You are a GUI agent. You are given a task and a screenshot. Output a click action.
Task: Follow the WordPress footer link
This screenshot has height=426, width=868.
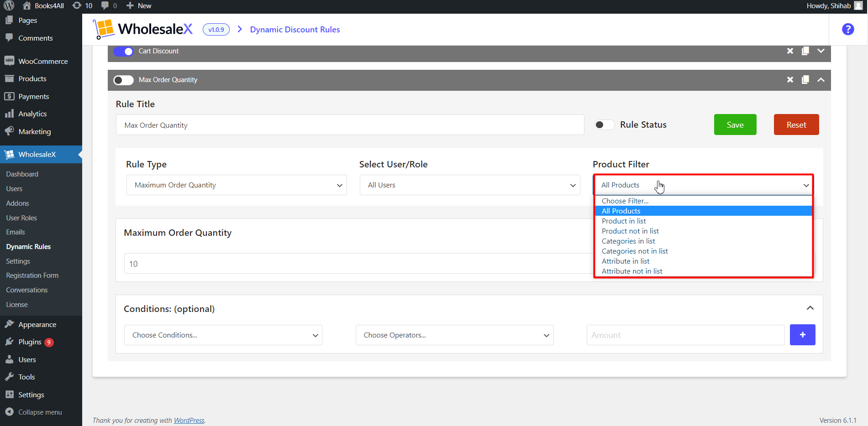(189, 420)
